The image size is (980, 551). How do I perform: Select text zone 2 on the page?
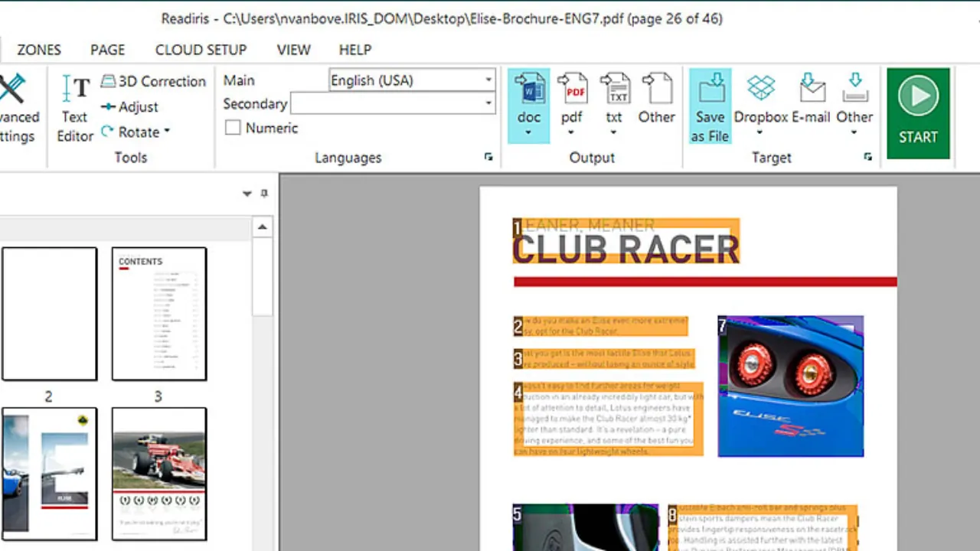click(x=601, y=326)
